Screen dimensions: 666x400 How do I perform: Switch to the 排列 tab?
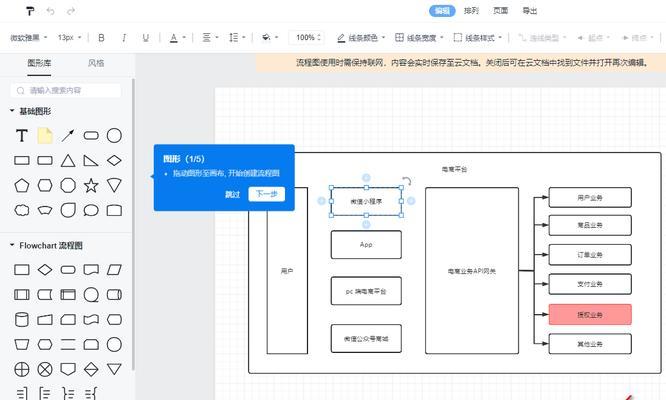pyautogui.click(x=471, y=11)
